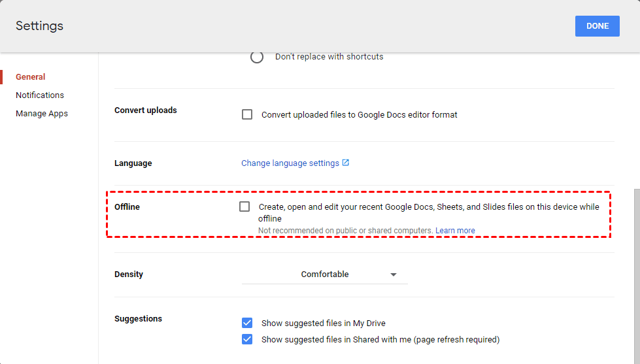Uncheck Show suggested files in My Drive
The image size is (640, 364).
pyautogui.click(x=247, y=323)
